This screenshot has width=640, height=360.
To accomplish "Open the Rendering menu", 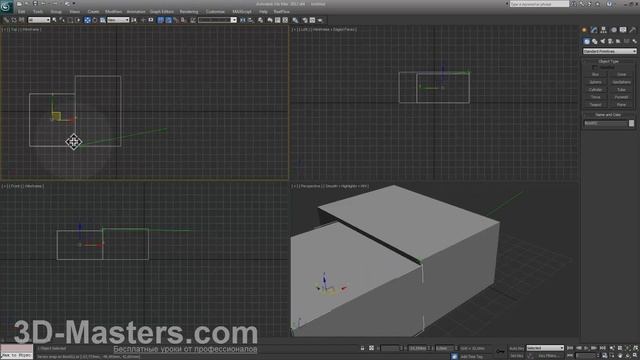I will click(x=189, y=11).
